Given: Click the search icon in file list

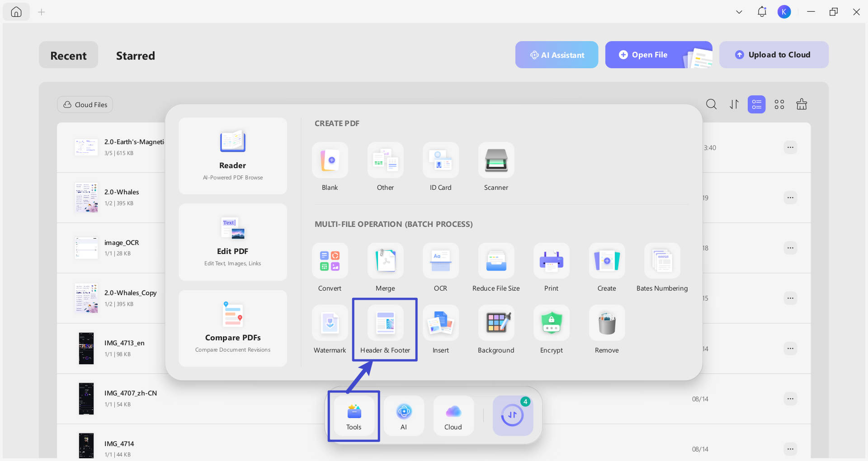Looking at the screenshot, I should point(711,104).
